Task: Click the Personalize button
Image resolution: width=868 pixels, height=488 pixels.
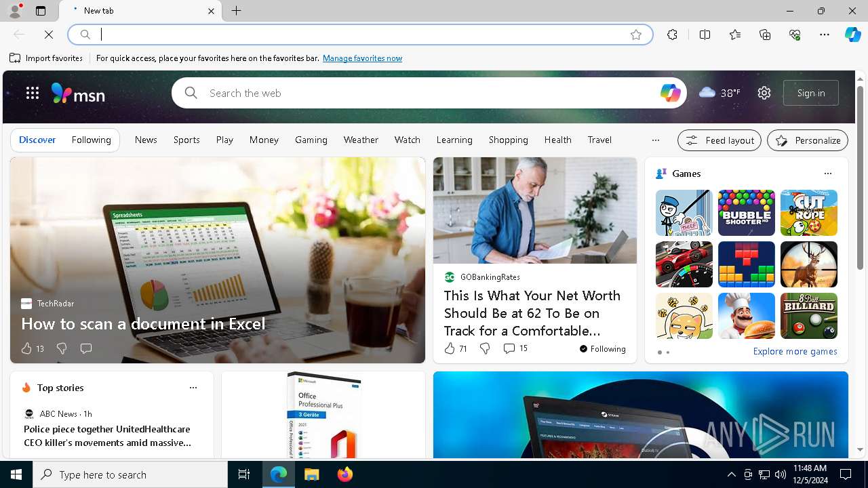Action: [808, 140]
